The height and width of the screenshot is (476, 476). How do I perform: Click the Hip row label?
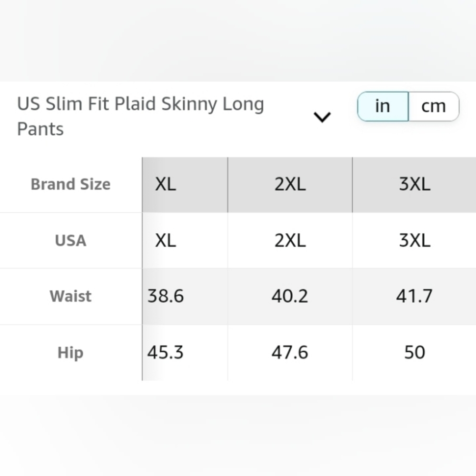(70, 353)
